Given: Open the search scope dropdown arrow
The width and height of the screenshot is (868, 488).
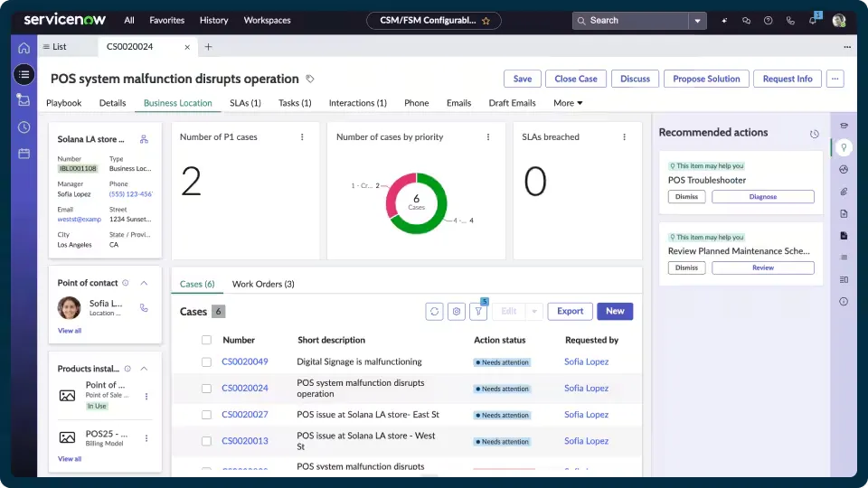Looking at the screenshot, I should [697, 21].
